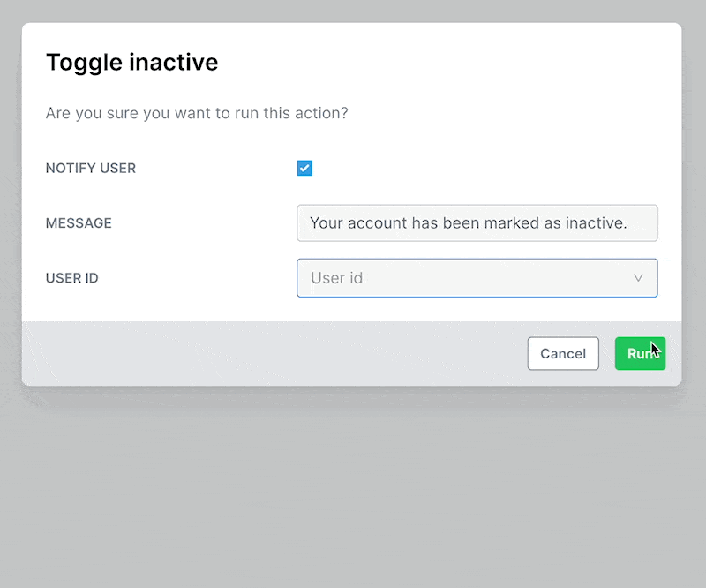Click the white checkmark icon beside Notify User
The image size is (706, 588).
pyautogui.click(x=304, y=168)
